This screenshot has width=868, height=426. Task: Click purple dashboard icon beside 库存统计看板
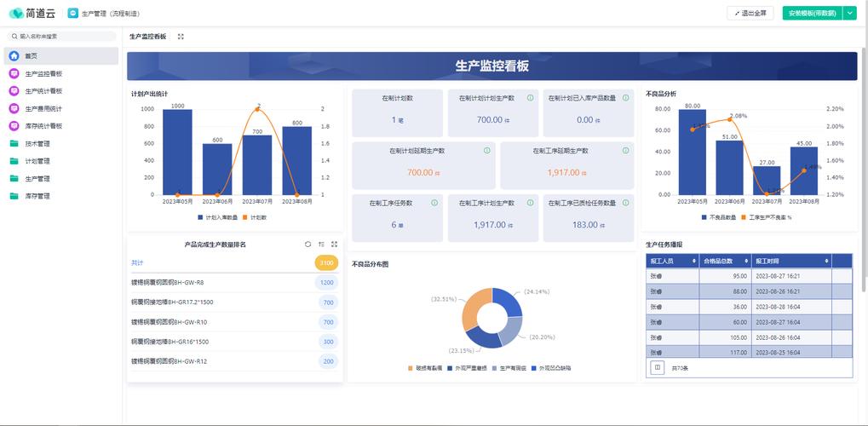[x=14, y=126]
